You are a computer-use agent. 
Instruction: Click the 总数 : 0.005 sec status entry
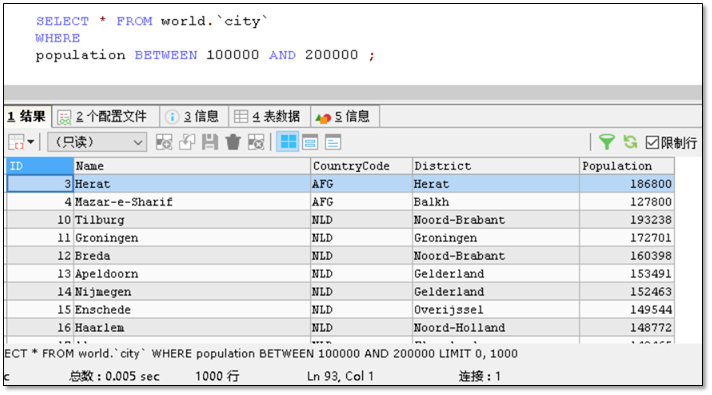click(x=114, y=376)
